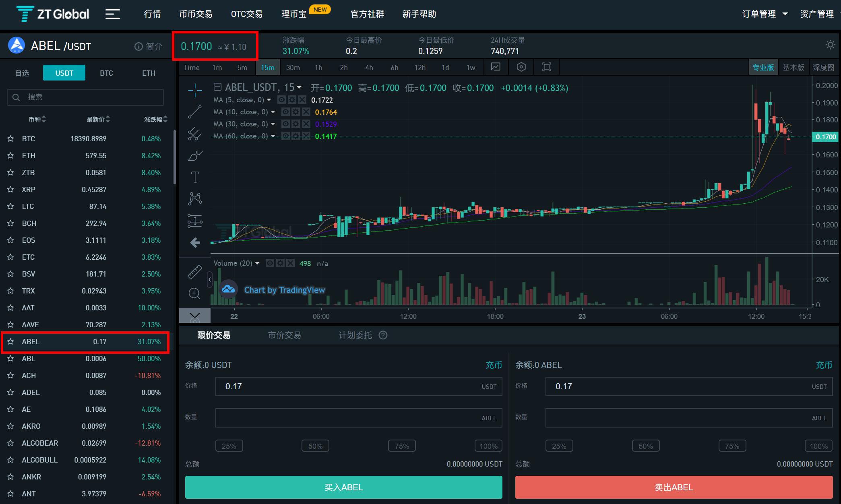Image resolution: width=841 pixels, height=504 pixels.
Task: Select the 1h timeframe
Action: coord(318,67)
